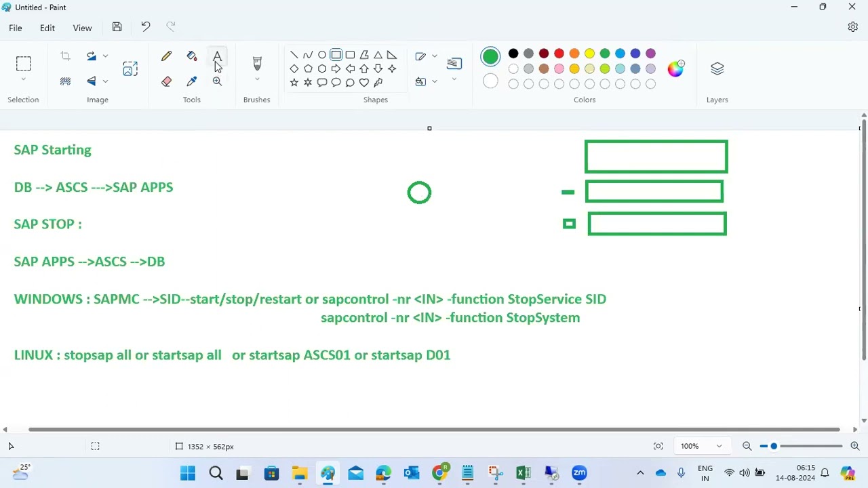Click the top-center canvas resize handle
The height and width of the screenshot is (488, 868).
[429, 128]
